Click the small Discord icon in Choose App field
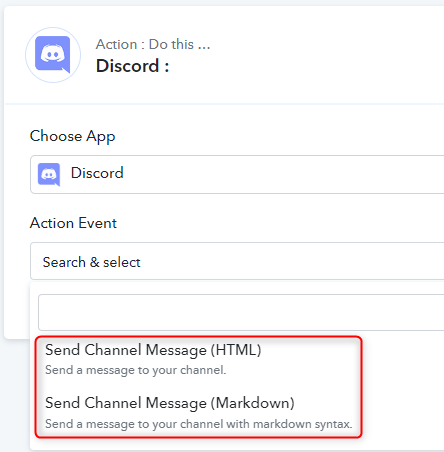The width and height of the screenshot is (444, 452). (x=49, y=174)
